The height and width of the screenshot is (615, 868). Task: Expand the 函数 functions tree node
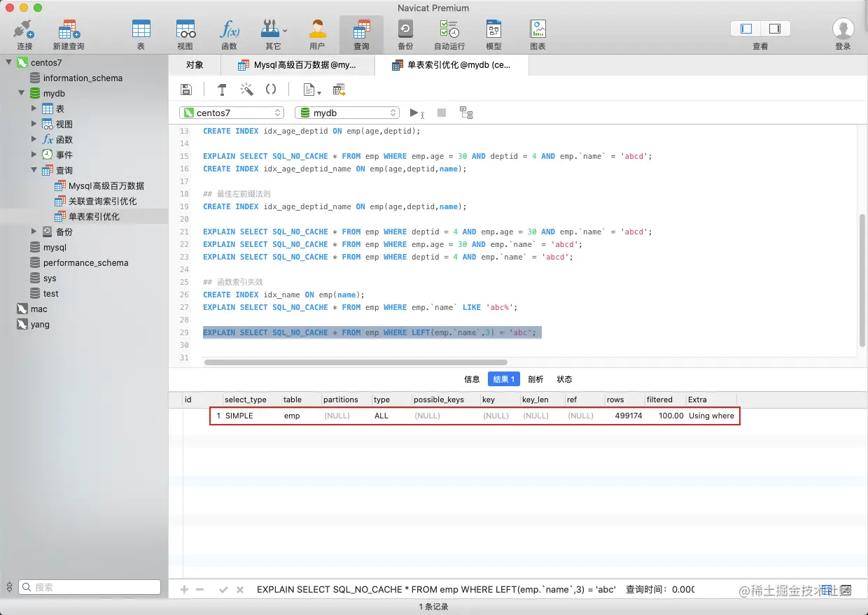click(x=34, y=139)
